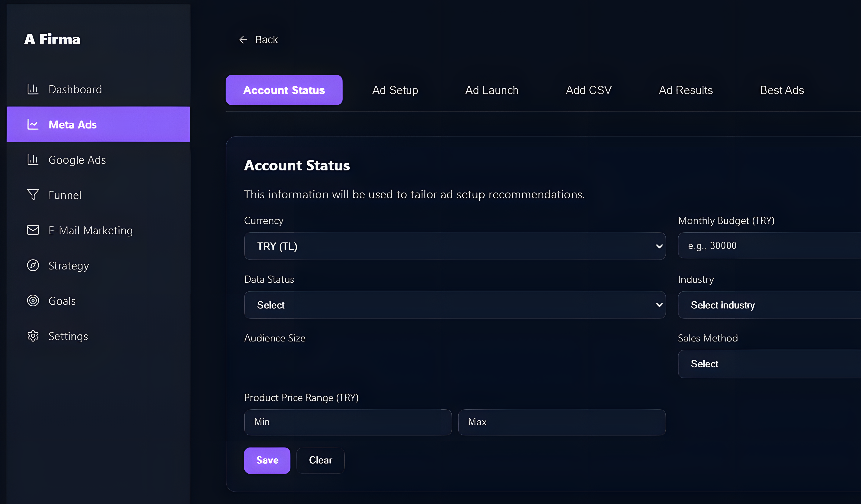Focus the Min price input field

pos(348,422)
